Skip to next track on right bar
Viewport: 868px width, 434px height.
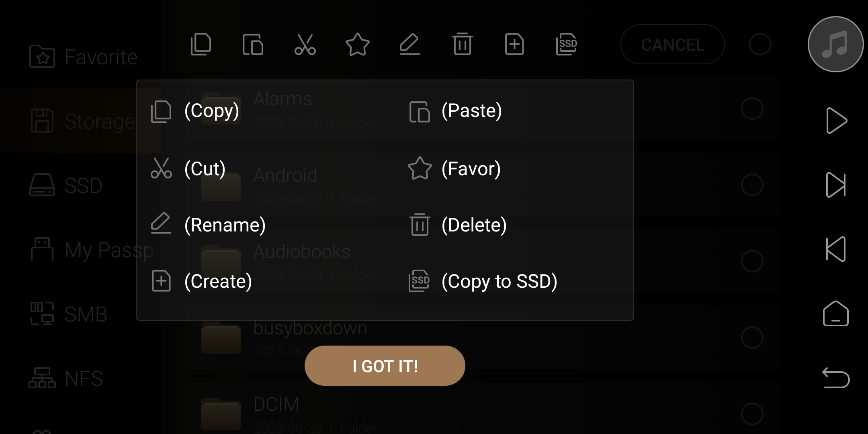point(836,185)
